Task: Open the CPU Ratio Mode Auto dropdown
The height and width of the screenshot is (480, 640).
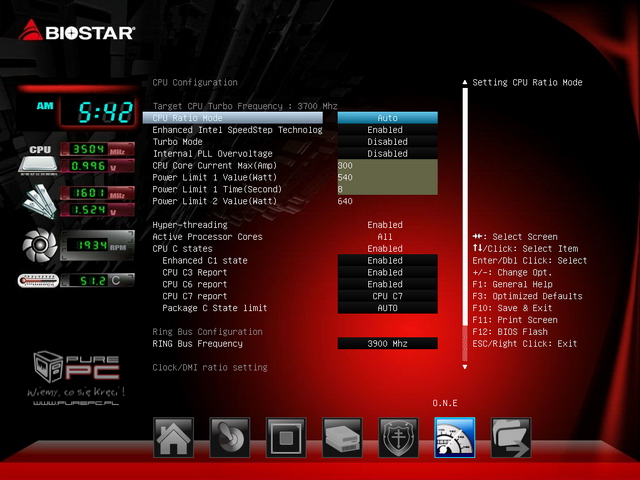Action: click(387, 118)
